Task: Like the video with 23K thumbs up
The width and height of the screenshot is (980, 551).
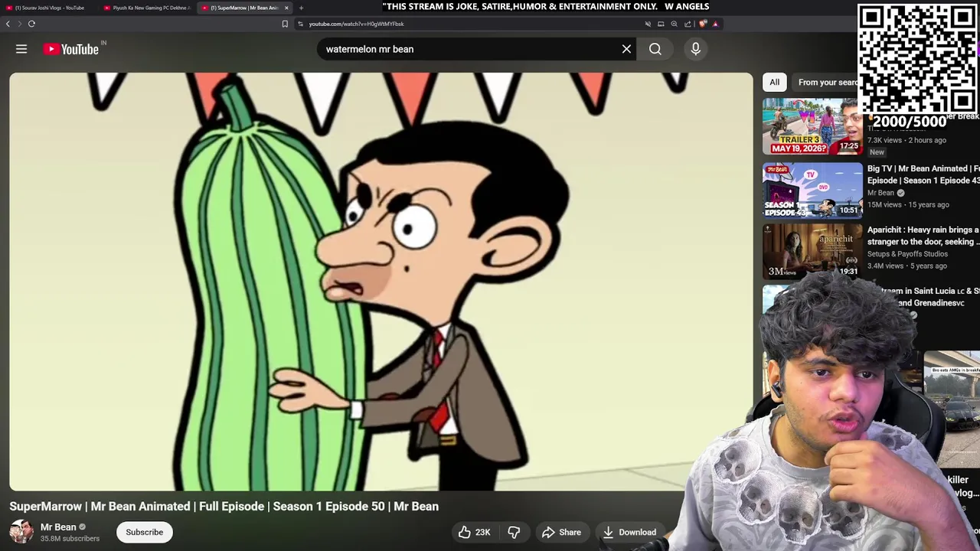Action: click(x=475, y=532)
